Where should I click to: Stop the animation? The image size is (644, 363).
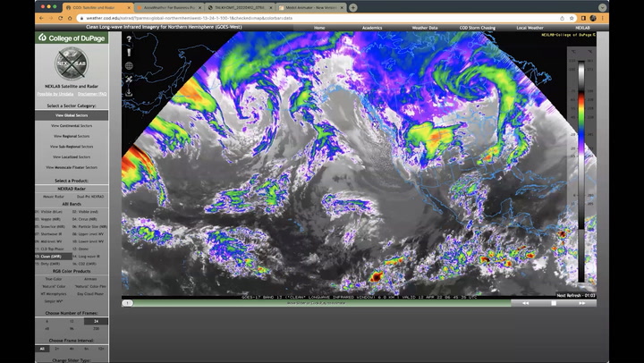click(554, 303)
